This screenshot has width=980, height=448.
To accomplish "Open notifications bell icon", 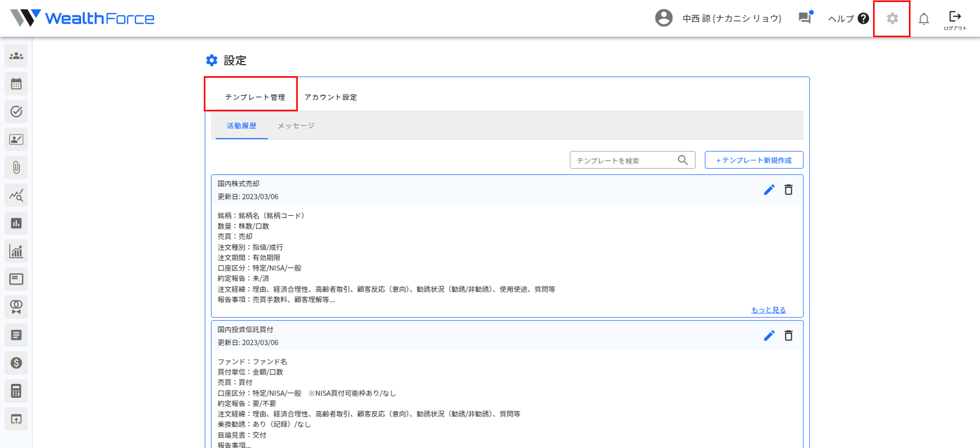I will 924,19.
